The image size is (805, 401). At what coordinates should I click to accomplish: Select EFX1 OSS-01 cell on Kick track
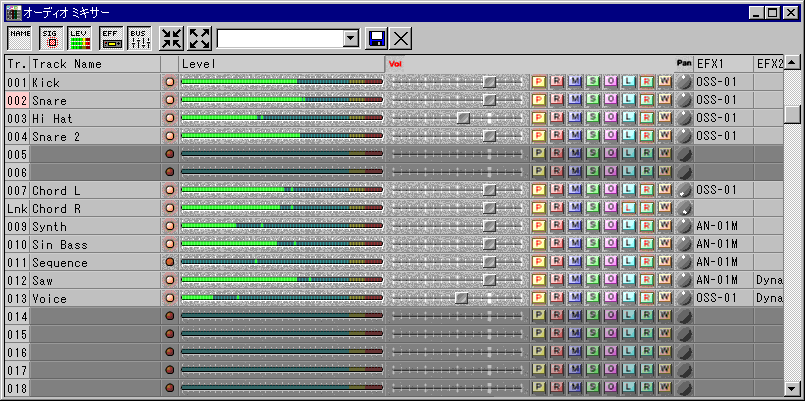click(x=723, y=82)
